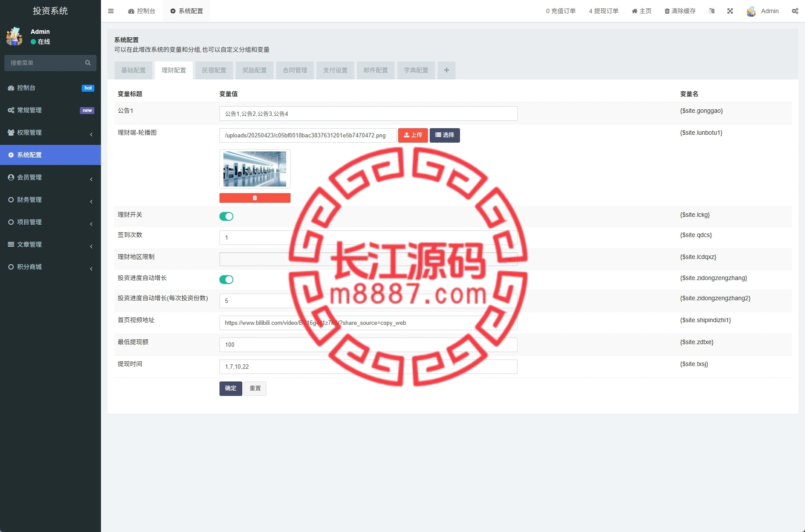This screenshot has height=532, width=805.
Task: Go to 主页 link in top bar
Action: coord(642,11)
